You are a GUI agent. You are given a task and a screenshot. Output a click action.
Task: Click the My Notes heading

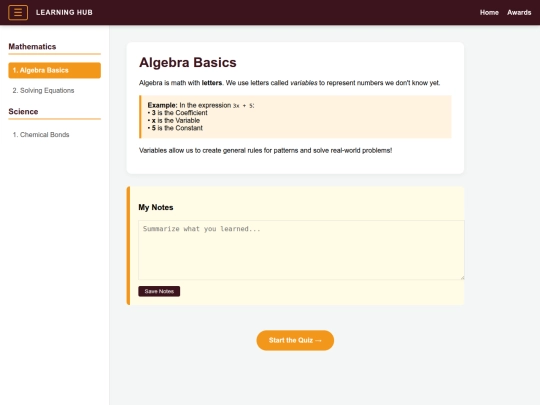click(x=156, y=207)
